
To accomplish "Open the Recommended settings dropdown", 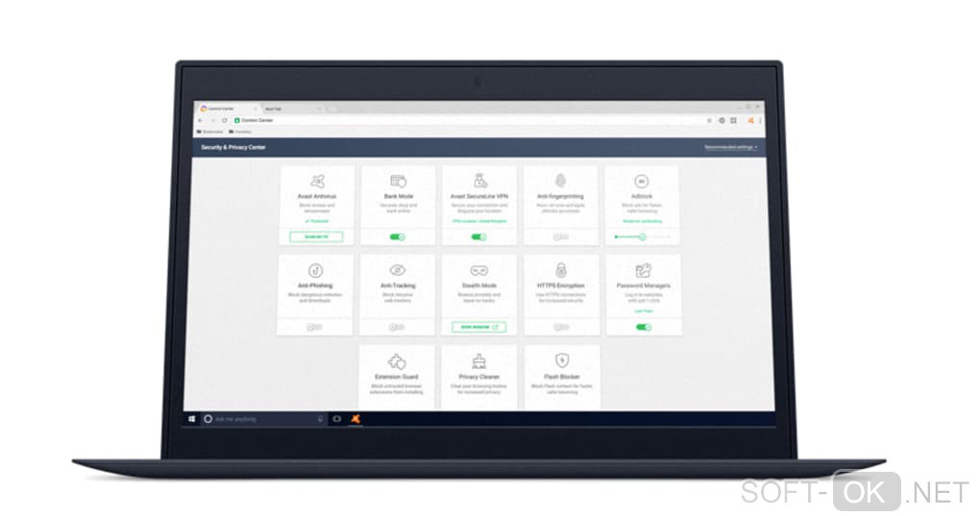I will point(730,147).
